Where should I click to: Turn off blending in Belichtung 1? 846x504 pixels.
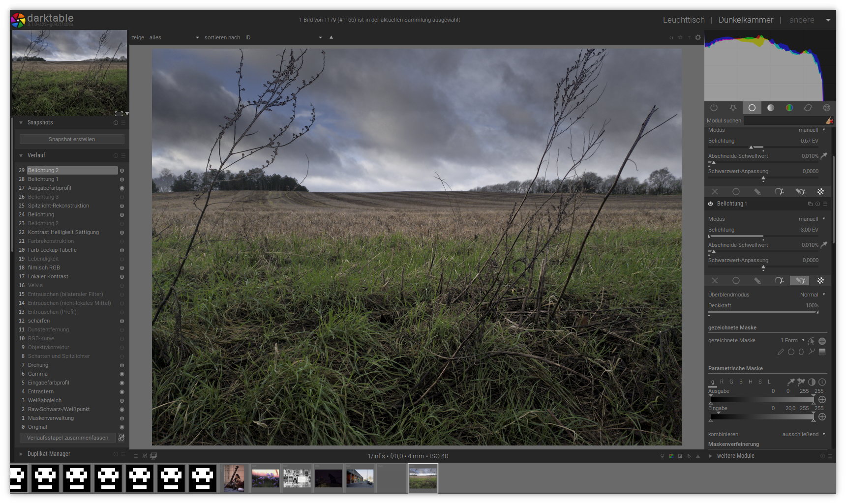(x=715, y=281)
